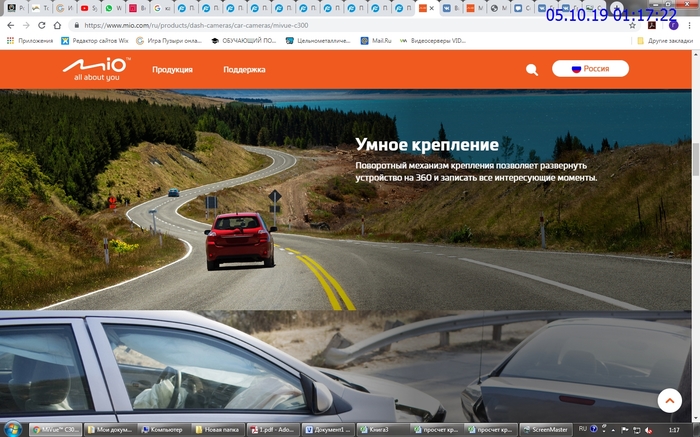Open the Mail.Ru bookmark

[x=375, y=41]
